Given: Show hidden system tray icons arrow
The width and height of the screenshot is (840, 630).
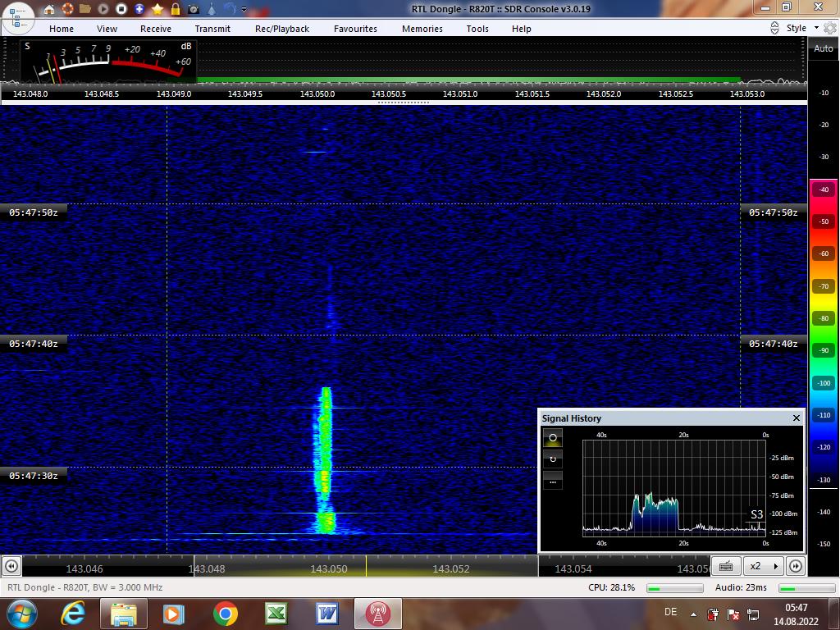Looking at the screenshot, I should pyautogui.click(x=694, y=614).
